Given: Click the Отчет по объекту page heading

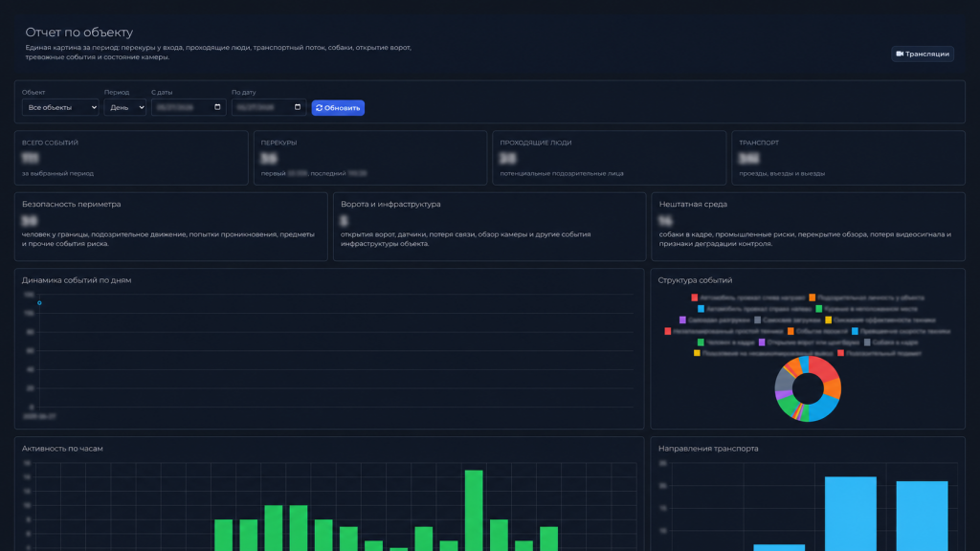Looking at the screenshot, I should 79,32.
